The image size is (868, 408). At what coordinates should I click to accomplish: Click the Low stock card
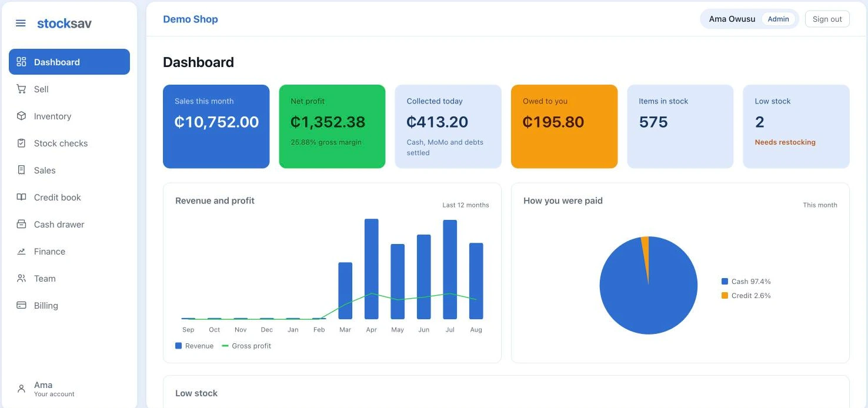[796, 126]
